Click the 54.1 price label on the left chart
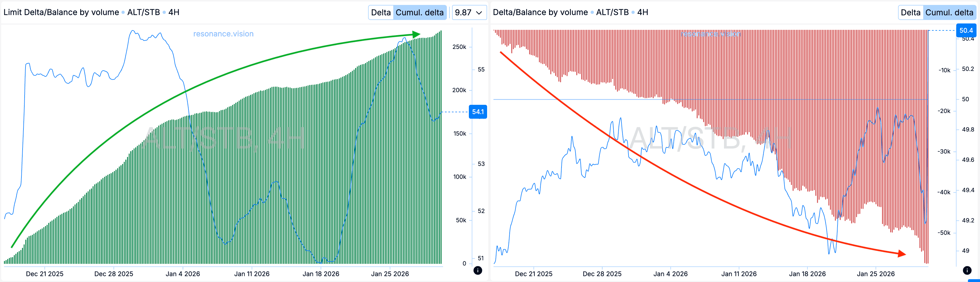Image resolution: width=980 pixels, height=282 pixels. point(478,112)
